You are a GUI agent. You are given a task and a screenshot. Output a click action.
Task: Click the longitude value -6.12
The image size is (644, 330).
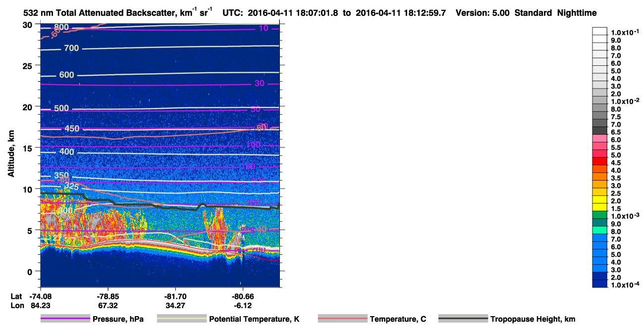[x=243, y=305]
